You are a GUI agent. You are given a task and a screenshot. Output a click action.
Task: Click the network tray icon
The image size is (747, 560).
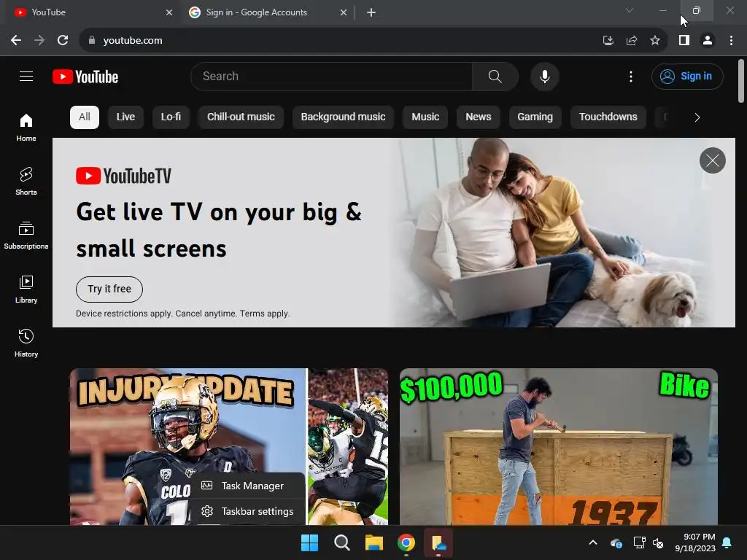[639, 542]
